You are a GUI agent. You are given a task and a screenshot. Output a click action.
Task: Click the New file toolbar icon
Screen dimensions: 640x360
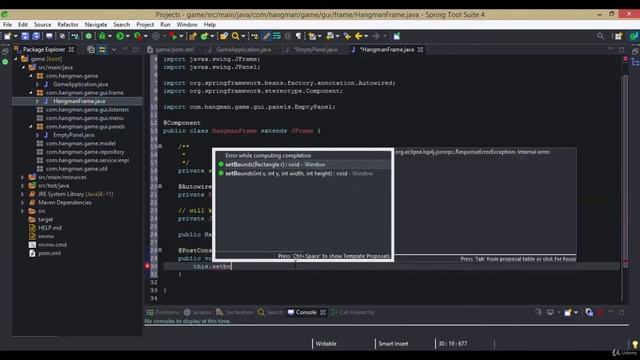(x=8, y=36)
